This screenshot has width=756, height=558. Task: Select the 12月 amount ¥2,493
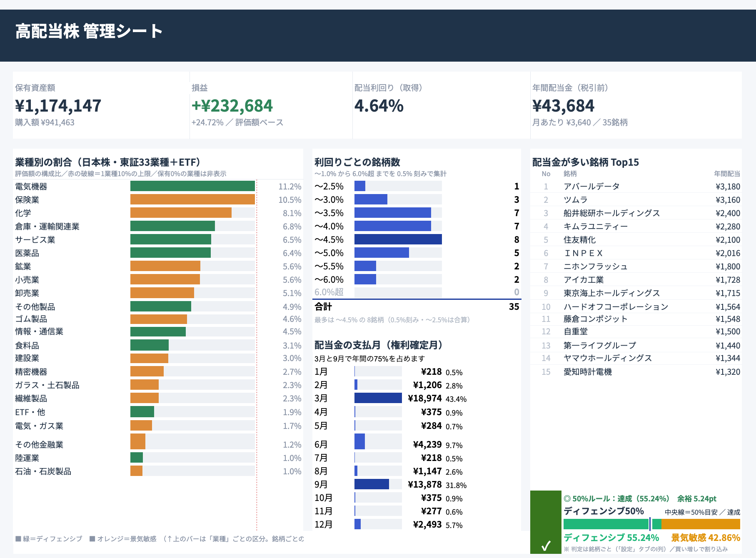tap(427, 525)
